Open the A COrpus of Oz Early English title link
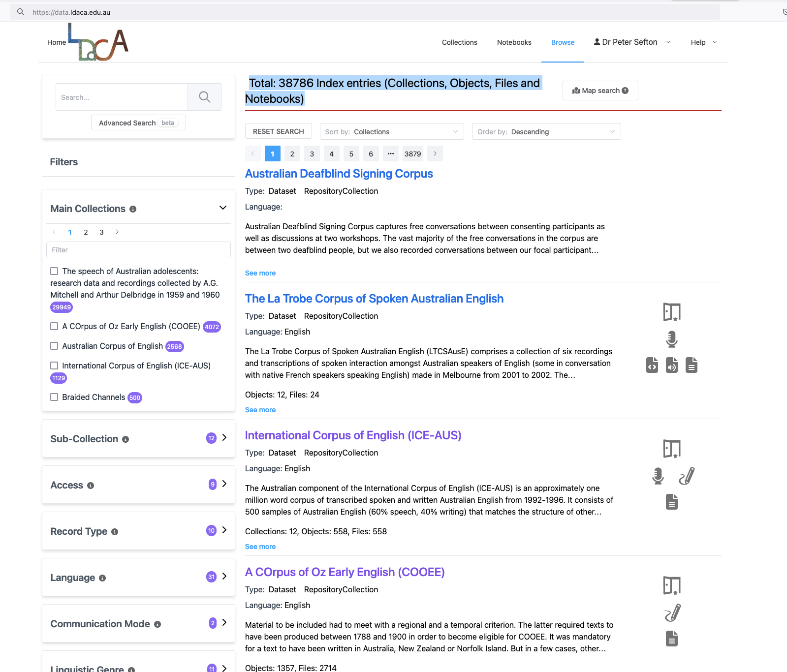 tap(345, 572)
